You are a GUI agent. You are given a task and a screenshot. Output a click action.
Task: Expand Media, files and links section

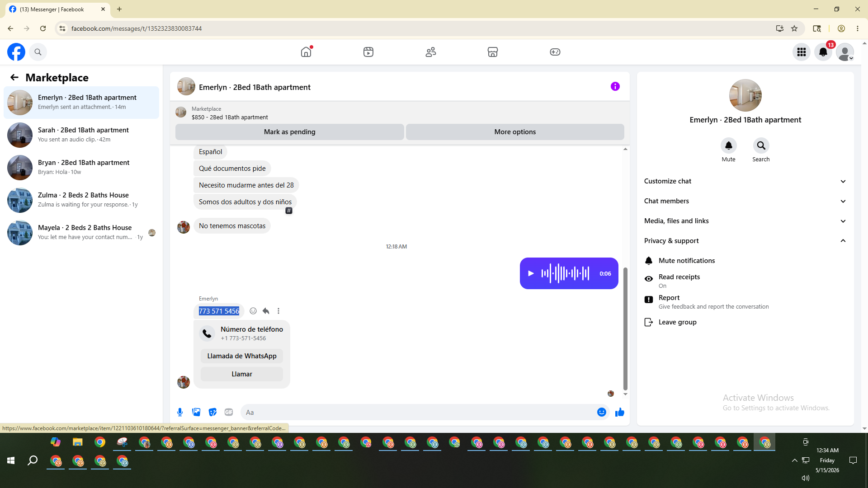(745, 221)
